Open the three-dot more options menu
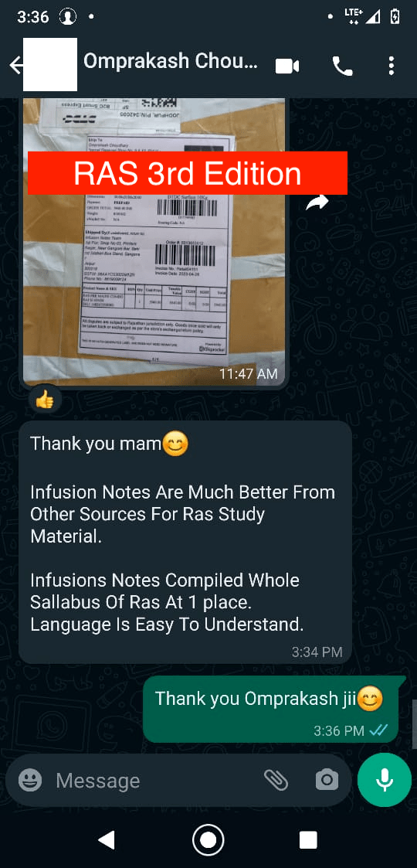Screen dimensions: 417x868 pos(391,66)
